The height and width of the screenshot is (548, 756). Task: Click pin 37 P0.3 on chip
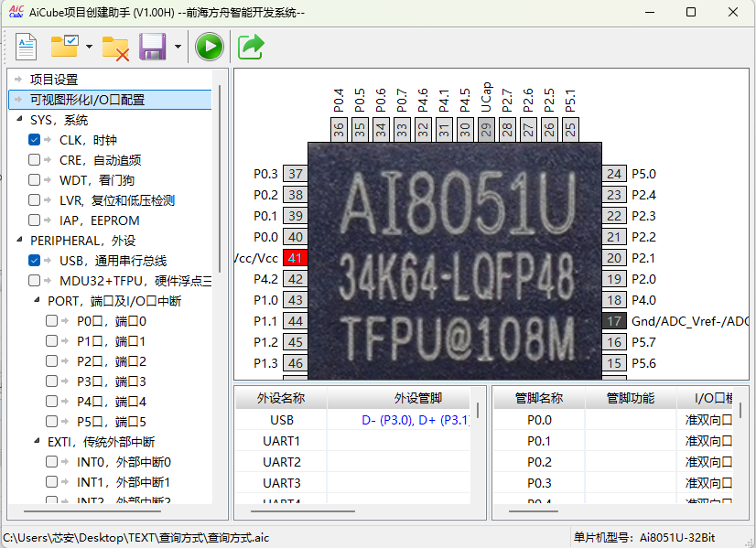tap(295, 174)
